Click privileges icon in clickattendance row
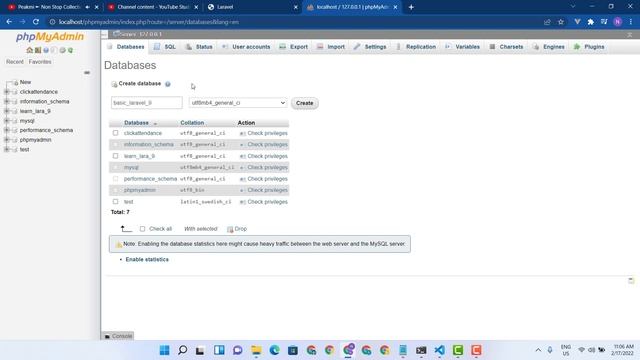The width and height of the screenshot is (640, 360). point(242,133)
